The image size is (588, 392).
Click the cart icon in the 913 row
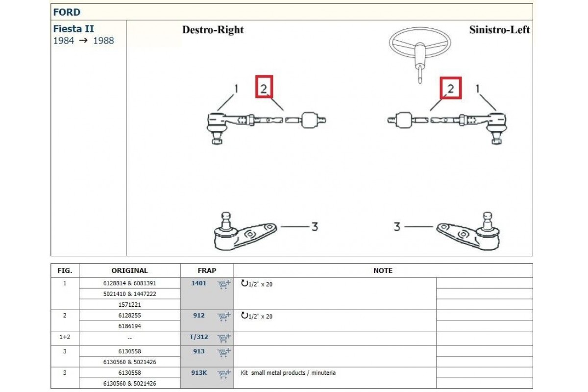pos(224,352)
